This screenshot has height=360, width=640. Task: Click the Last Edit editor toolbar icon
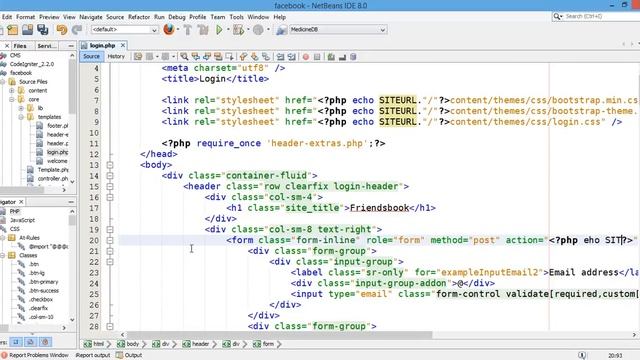138,57
